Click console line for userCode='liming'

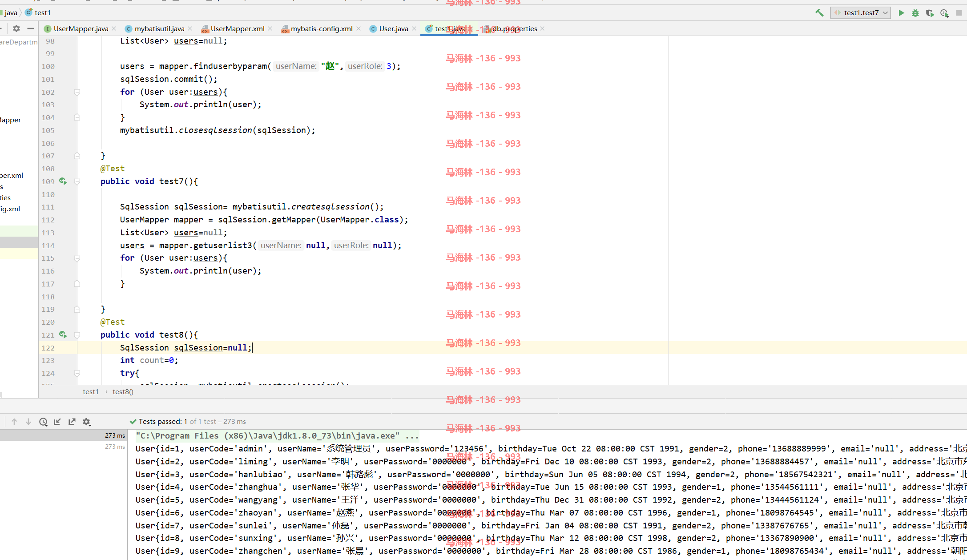pos(551,461)
